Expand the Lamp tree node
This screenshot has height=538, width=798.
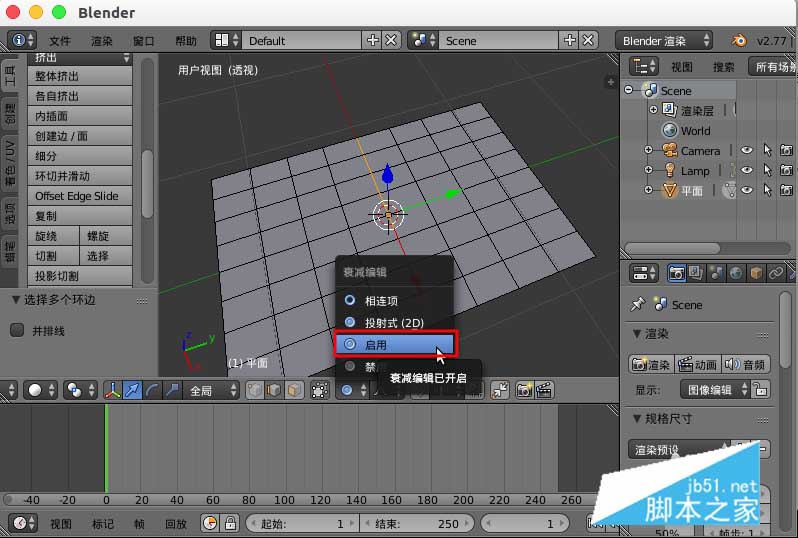648,169
